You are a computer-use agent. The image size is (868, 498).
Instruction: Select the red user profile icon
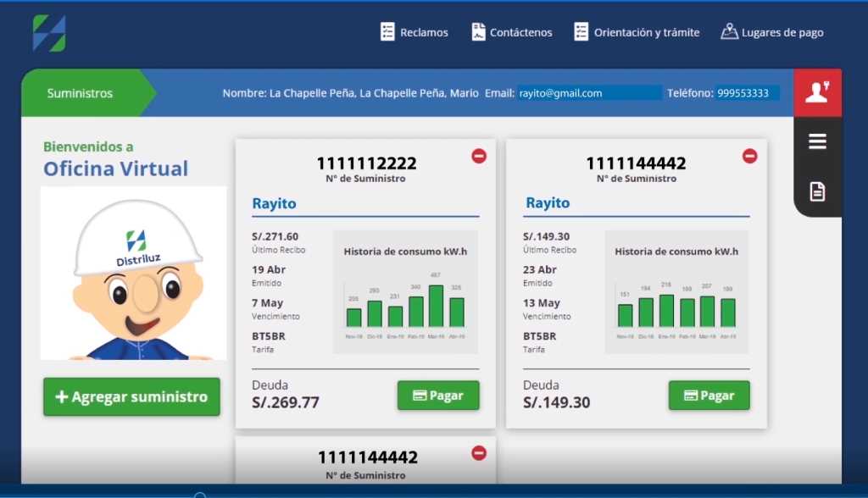(816, 92)
